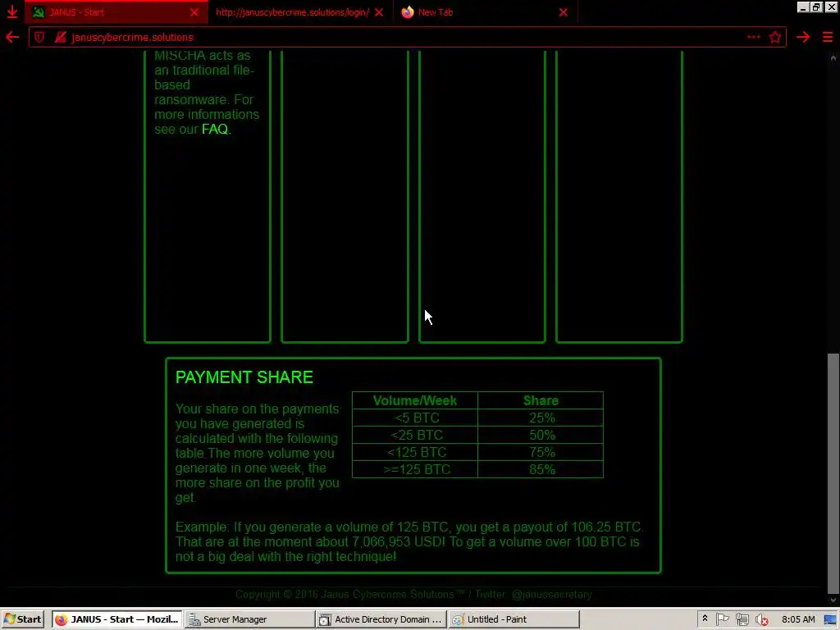Click the scrollbar down arrow
The height and width of the screenshot is (630, 840).
pos(833,600)
